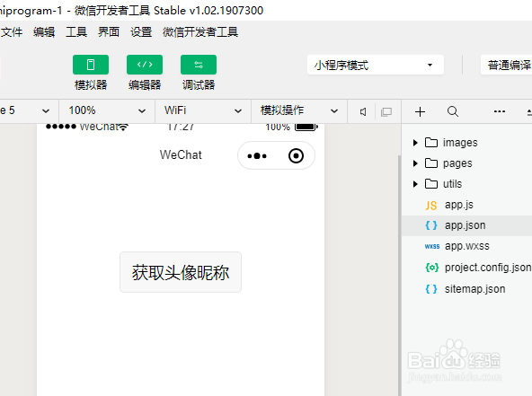Open the WiFi network dropdown

[x=203, y=110]
